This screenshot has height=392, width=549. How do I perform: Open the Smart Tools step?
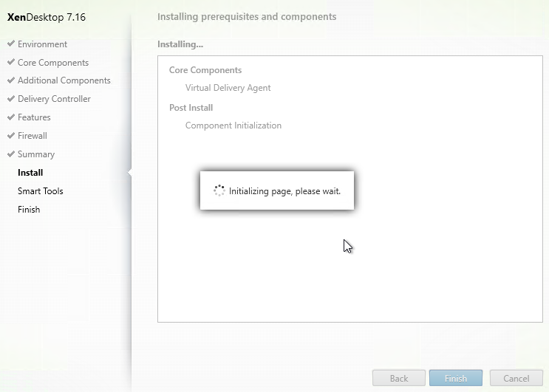[41, 191]
